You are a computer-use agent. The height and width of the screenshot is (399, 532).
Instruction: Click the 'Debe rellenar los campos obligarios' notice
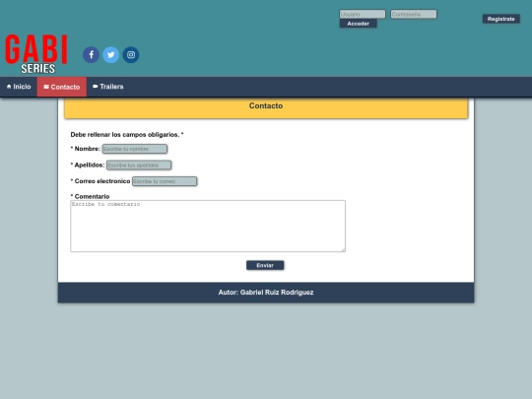click(x=127, y=135)
